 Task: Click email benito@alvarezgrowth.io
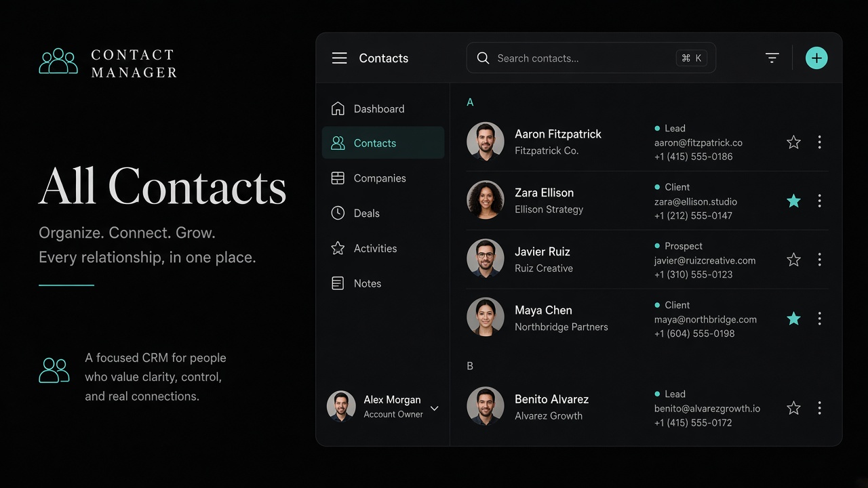(707, 409)
